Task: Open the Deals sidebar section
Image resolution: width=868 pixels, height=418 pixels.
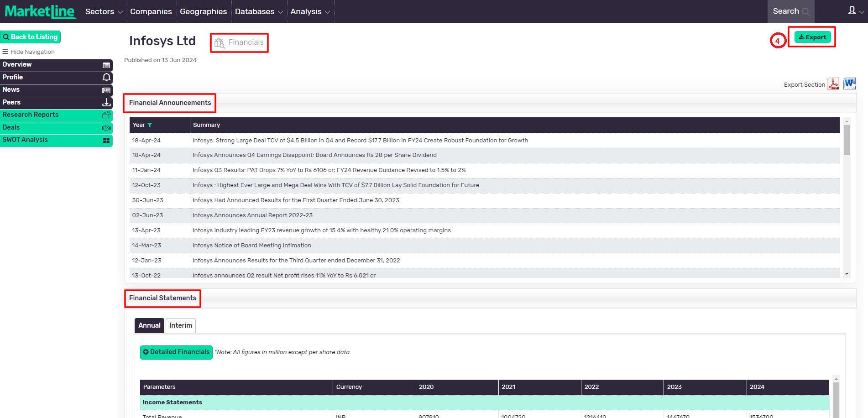Action: coord(56,127)
